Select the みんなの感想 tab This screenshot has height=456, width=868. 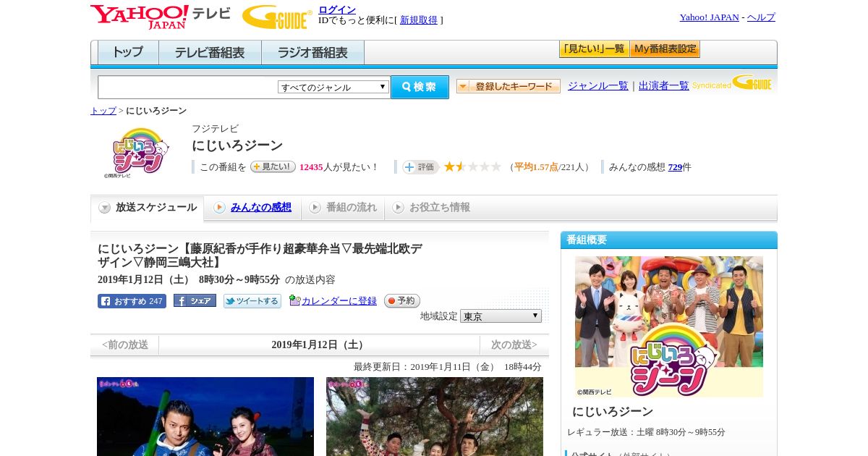point(252,208)
